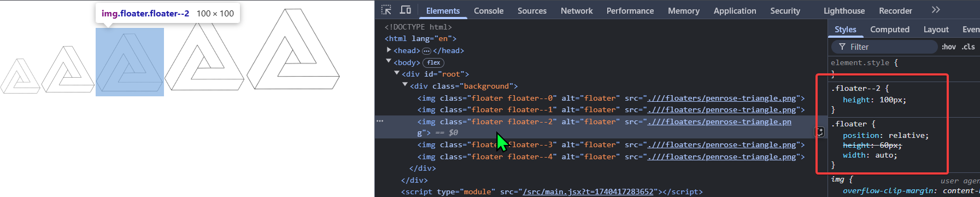This screenshot has width=980, height=197.
Task: Open floater--0 penrose-triangle.png source link
Action: coord(722,98)
